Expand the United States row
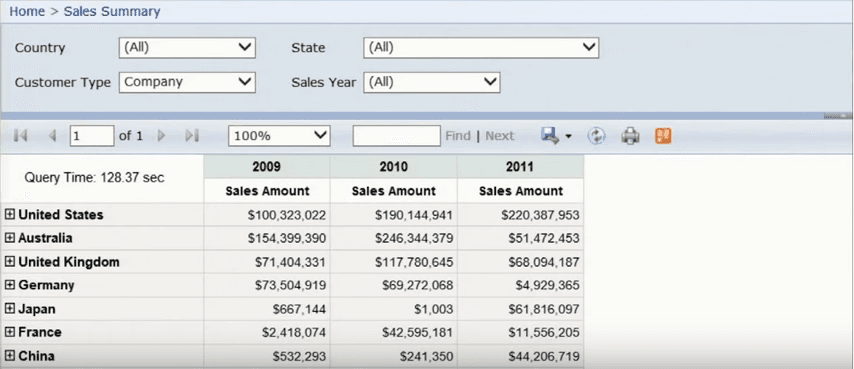Image resolution: width=854 pixels, height=369 pixels. click(9, 215)
